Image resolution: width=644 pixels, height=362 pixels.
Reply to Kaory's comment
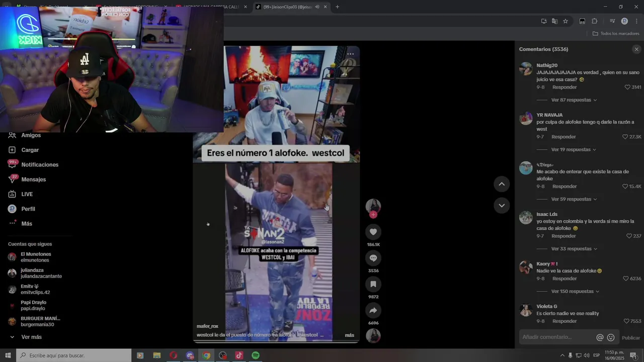(x=565, y=279)
